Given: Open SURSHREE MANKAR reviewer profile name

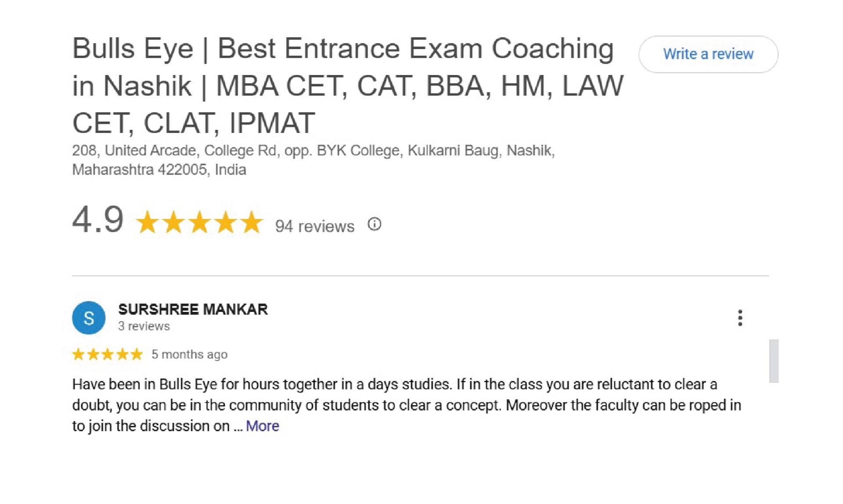Looking at the screenshot, I should pyautogui.click(x=193, y=309).
